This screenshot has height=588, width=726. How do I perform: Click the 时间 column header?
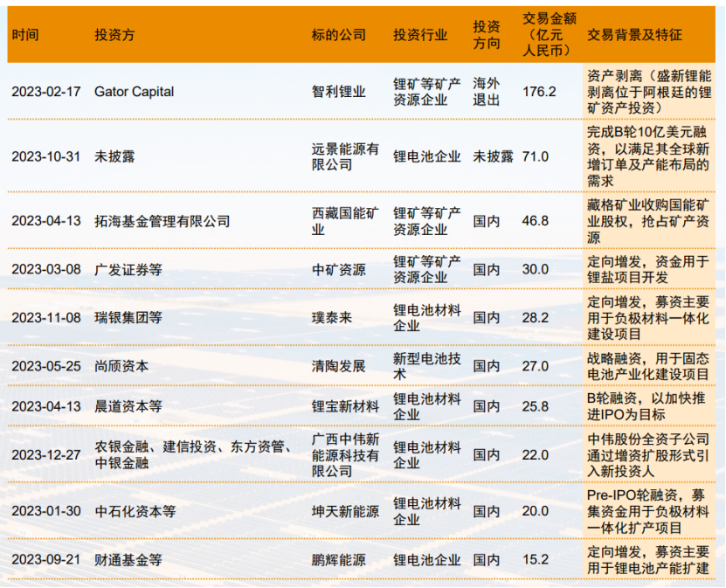coord(25,36)
